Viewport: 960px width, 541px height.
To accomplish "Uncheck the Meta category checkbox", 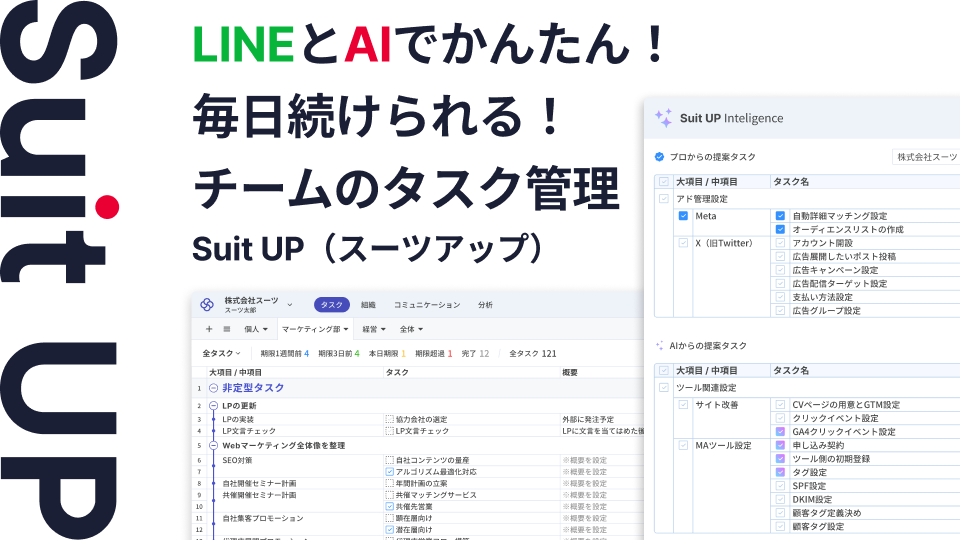I will point(683,216).
